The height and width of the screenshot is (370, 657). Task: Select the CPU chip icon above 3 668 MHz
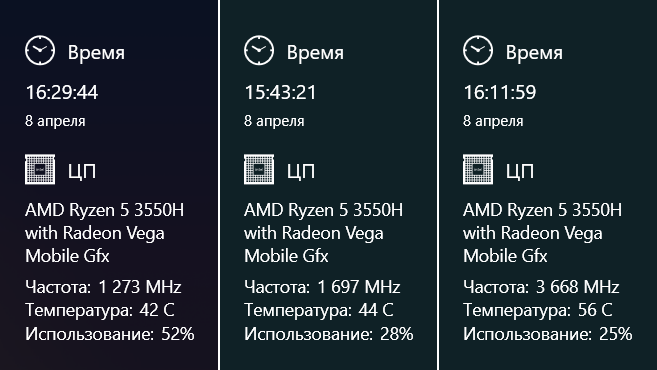[478, 169]
